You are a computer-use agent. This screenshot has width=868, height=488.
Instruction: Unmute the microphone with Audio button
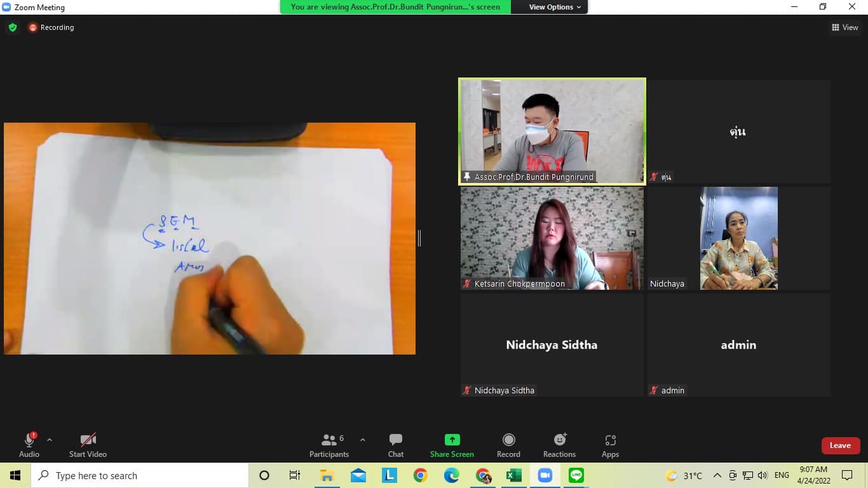pyautogui.click(x=29, y=445)
